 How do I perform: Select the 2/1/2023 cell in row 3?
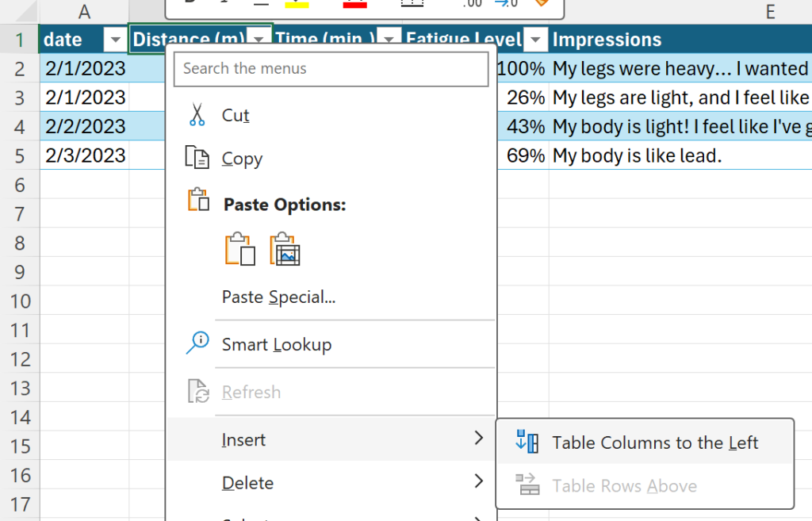coord(85,98)
